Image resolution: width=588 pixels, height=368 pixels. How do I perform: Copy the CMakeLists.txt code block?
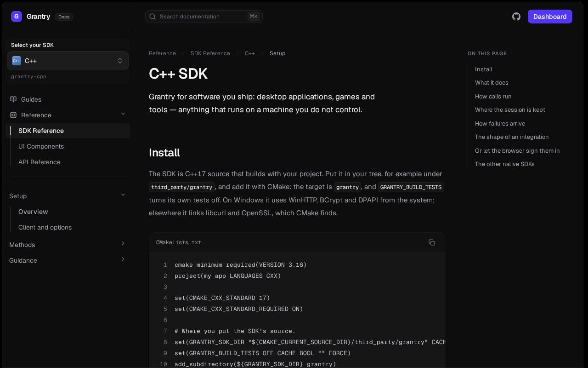click(x=432, y=242)
